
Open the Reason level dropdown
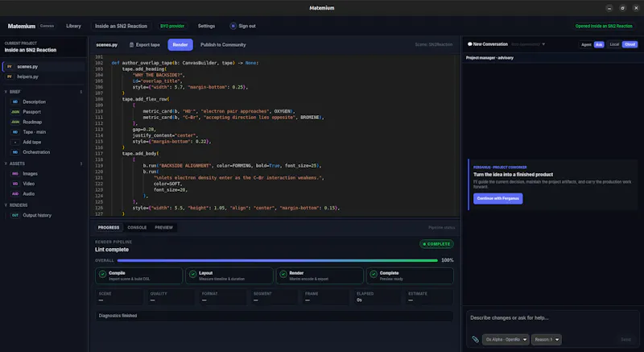pyautogui.click(x=547, y=340)
